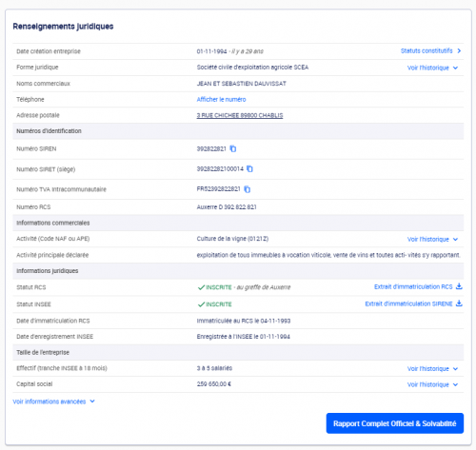The height and width of the screenshot is (450, 476).
Task: Click creation date 01-11-1994
Action: pyautogui.click(x=211, y=51)
